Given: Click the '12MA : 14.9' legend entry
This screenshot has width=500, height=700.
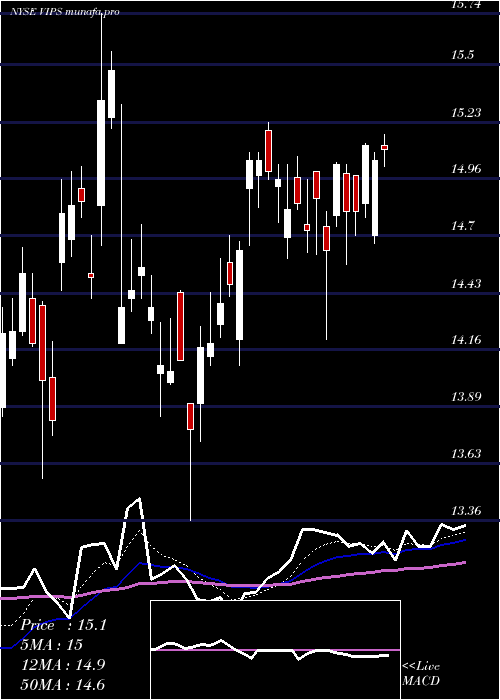Looking at the screenshot, I should tap(63, 665).
